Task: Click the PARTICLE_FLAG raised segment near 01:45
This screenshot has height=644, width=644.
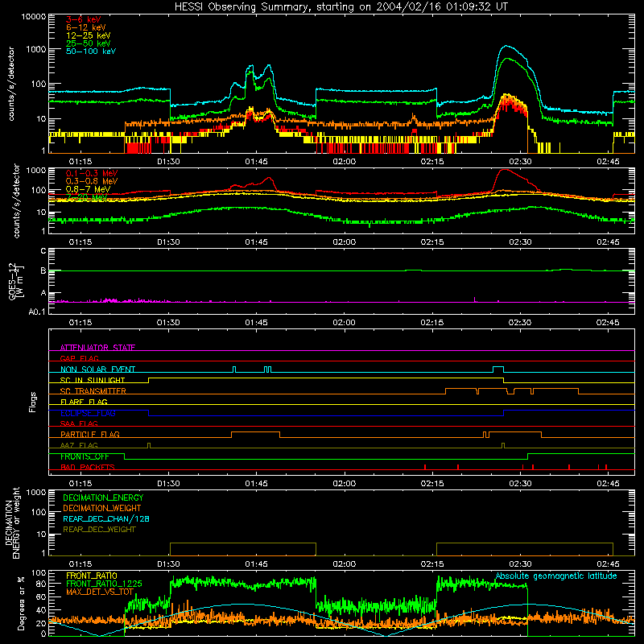Action: click(x=255, y=432)
